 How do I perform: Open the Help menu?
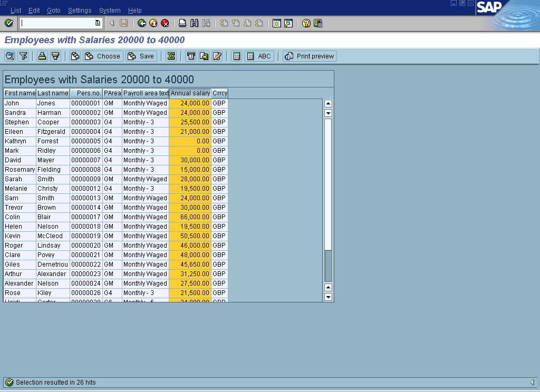134,11
